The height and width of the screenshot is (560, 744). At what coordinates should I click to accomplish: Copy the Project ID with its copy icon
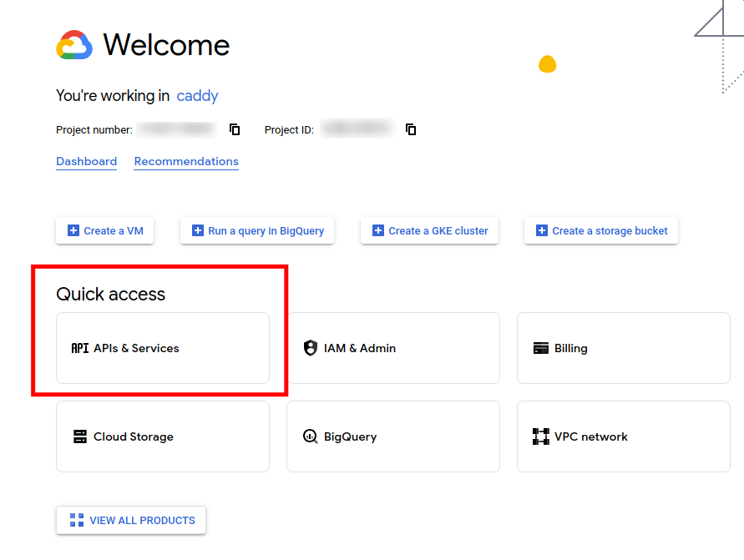coord(411,129)
